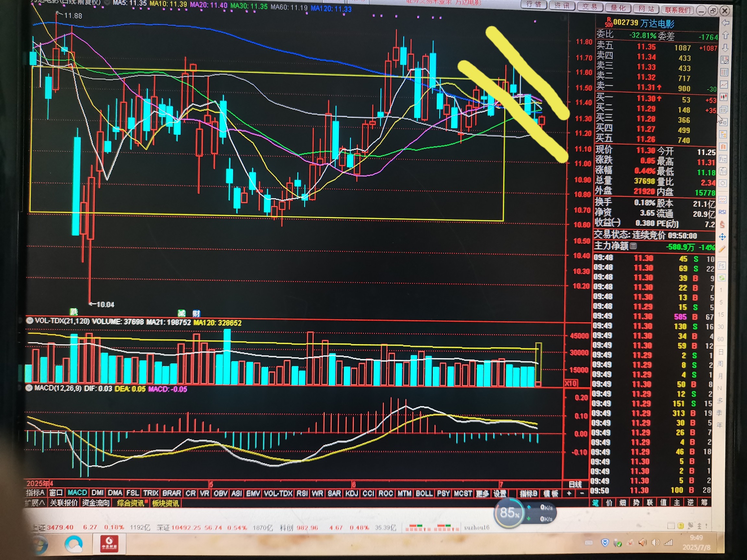The image size is (747, 560).
Task: Click the dollar sign icon in sidebar
Action: [x=722, y=224]
